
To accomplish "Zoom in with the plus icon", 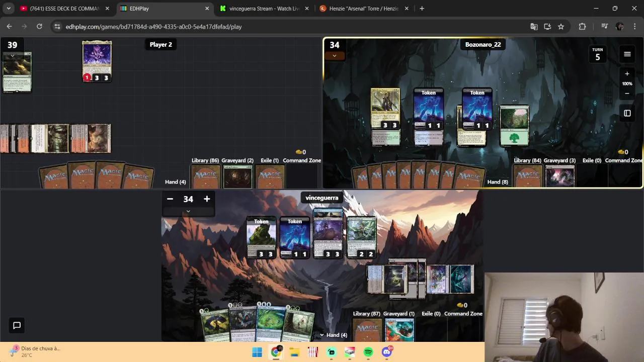I will click(x=627, y=73).
